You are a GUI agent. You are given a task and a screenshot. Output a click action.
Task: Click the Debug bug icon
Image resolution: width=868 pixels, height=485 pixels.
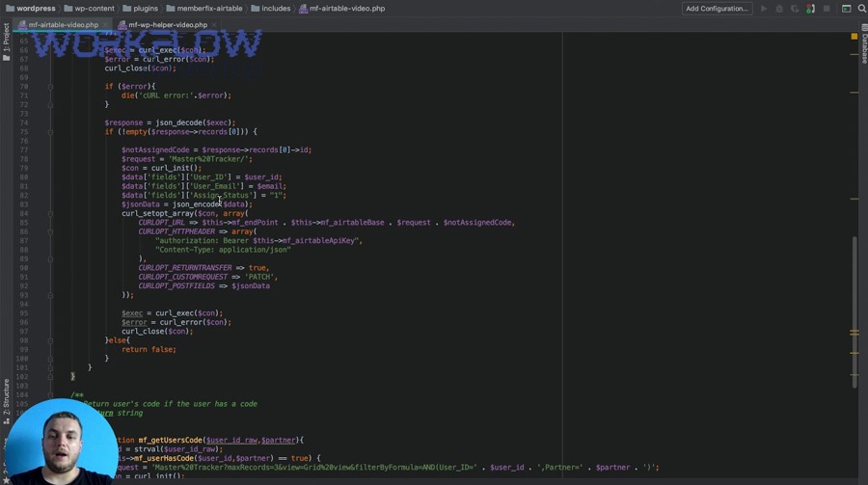779,9
